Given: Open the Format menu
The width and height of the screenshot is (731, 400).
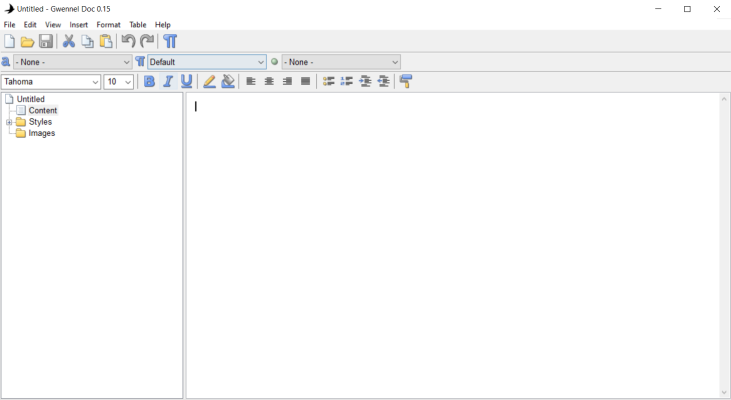Looking at the screenshot, I should point(108,25).
